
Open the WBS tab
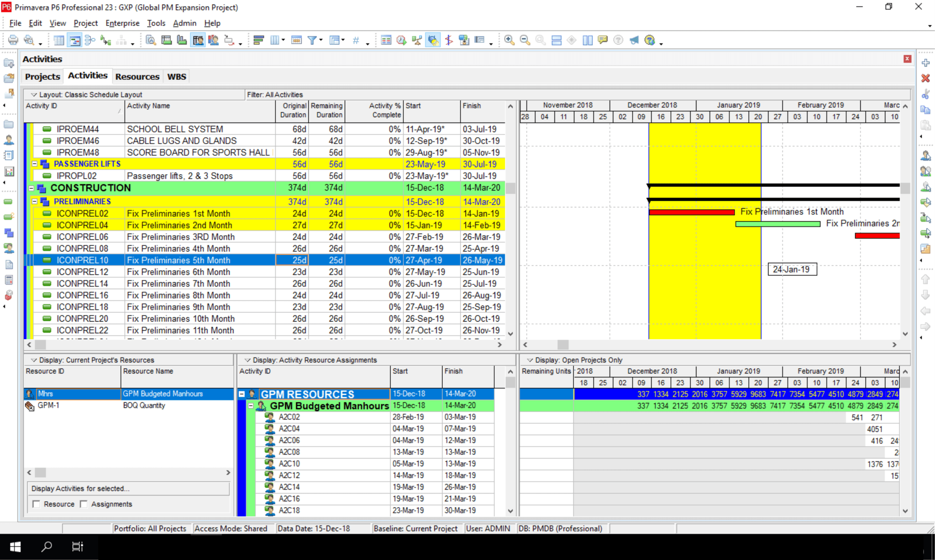176,76
